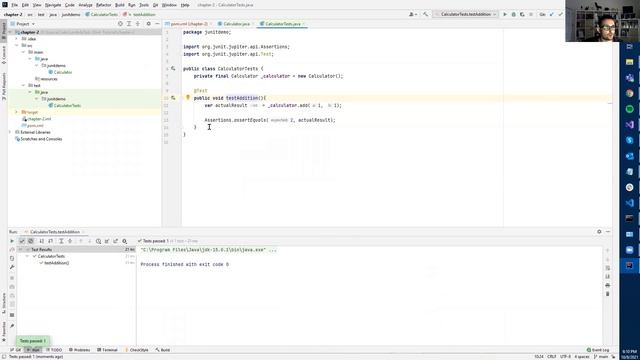Open Run panel test runner settings gear

125,241
